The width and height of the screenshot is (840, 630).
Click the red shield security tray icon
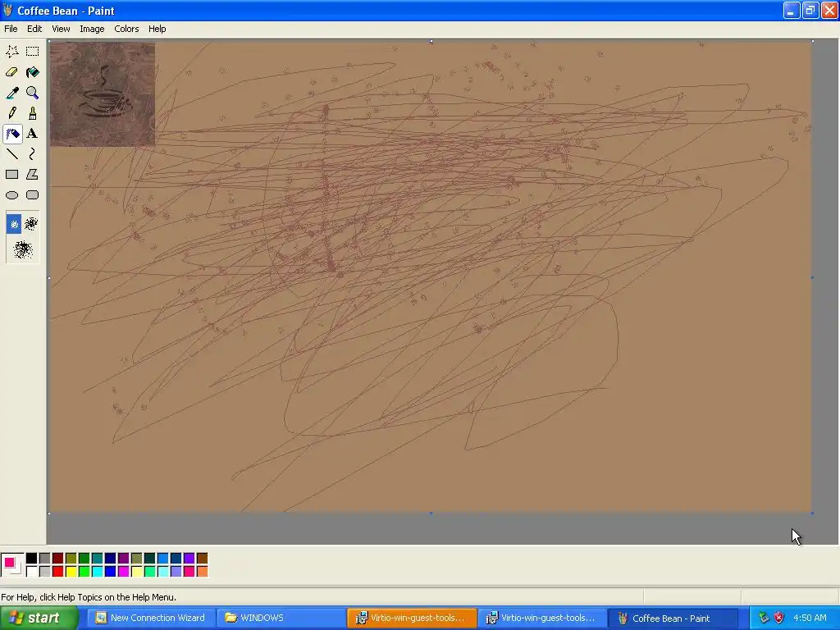pyautogui.click(x=779, y=618)
